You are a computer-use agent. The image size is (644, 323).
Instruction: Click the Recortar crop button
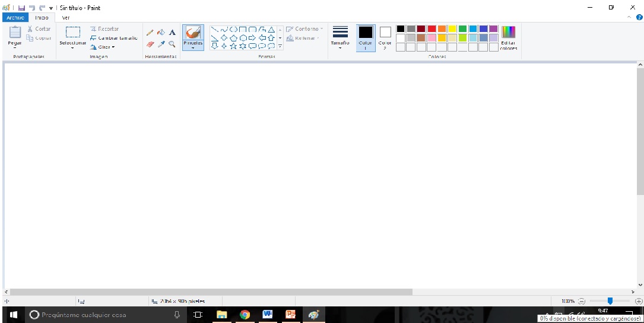pos(104,29)
